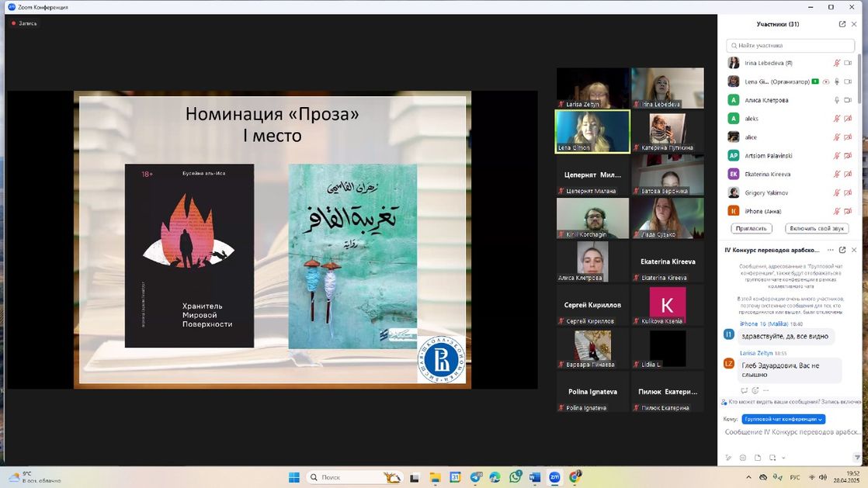868x488 pixels.
Task: Click Ekaterina Kireeva's muted microphone in list
Action: pyautogui.click(x=837, y=175)
